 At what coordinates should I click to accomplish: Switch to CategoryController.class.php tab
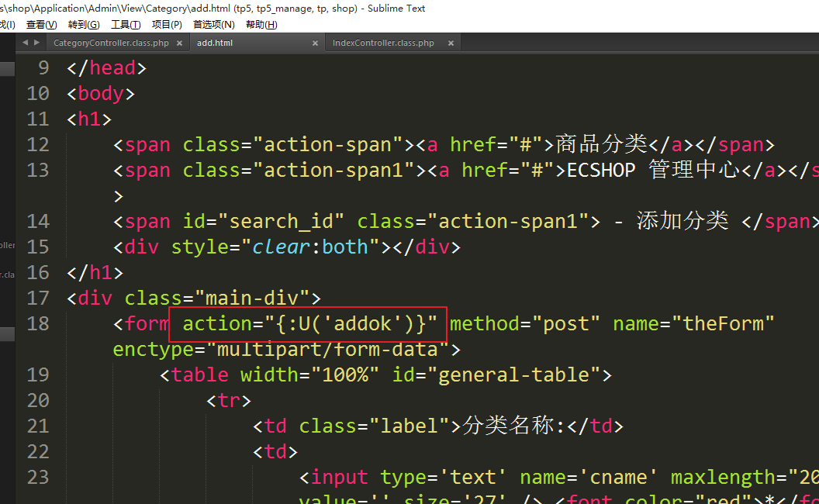[111, 43]
